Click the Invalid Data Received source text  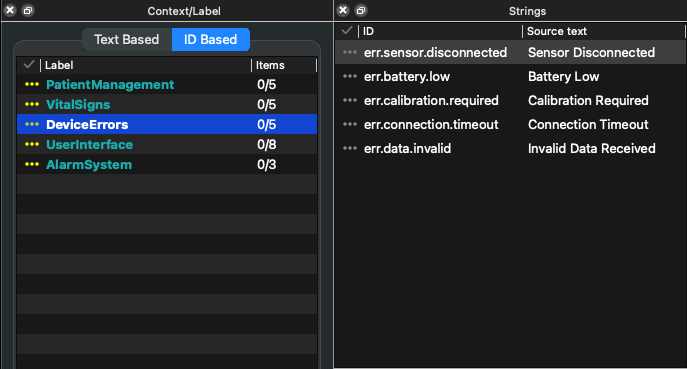click(592, 149)
